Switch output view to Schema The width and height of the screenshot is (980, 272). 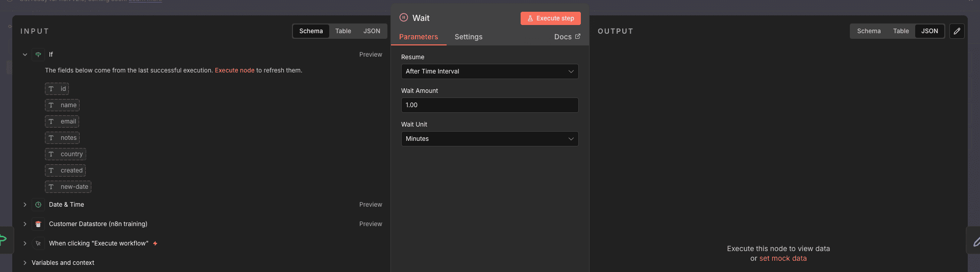pyautogui.click(x=869, y=31)
